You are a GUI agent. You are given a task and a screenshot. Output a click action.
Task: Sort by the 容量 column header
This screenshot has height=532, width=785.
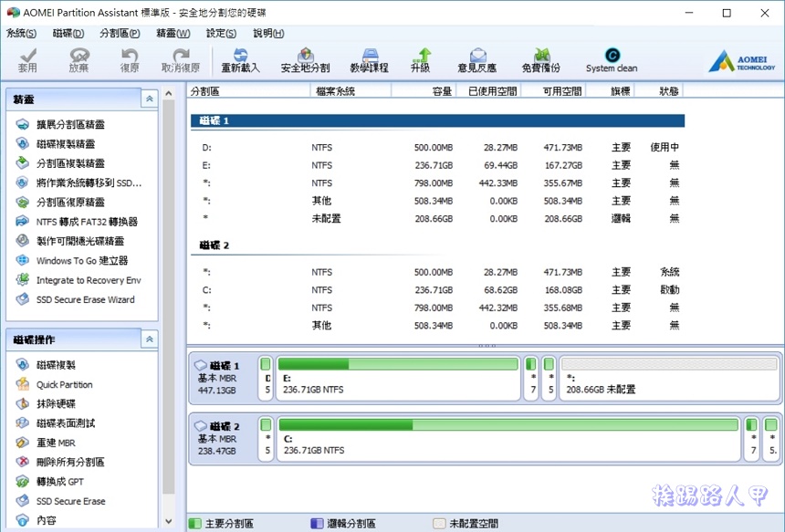[424, 91]
